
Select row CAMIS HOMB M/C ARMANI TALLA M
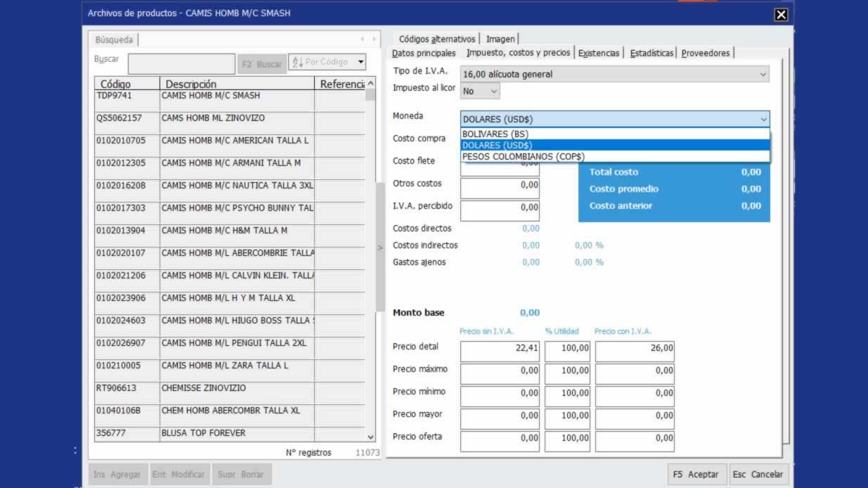[230, 168]
